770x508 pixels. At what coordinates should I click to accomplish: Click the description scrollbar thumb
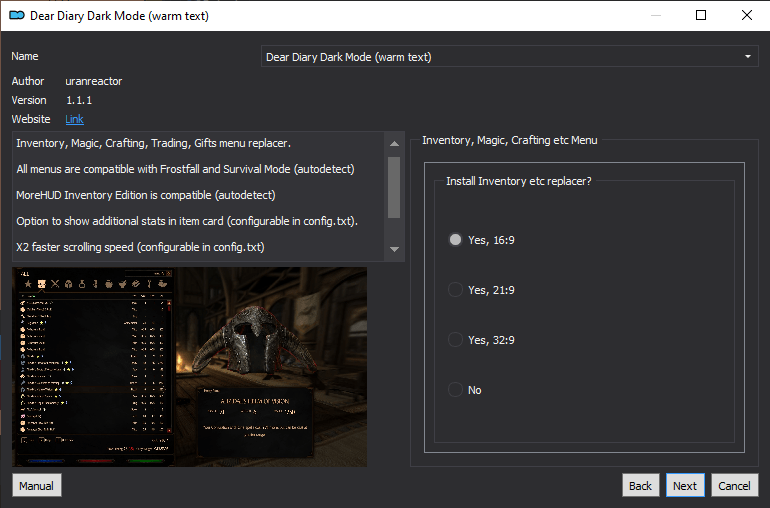(394, 187)
